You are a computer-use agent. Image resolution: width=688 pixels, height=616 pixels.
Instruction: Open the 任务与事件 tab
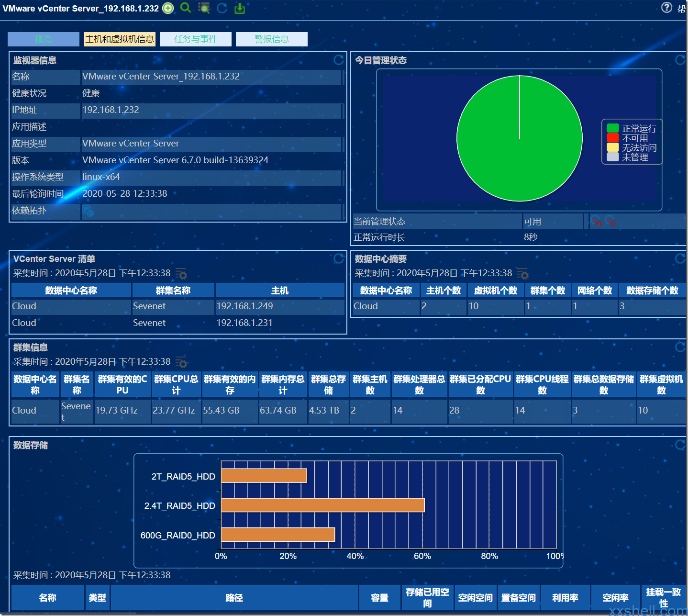click(196, 39)
